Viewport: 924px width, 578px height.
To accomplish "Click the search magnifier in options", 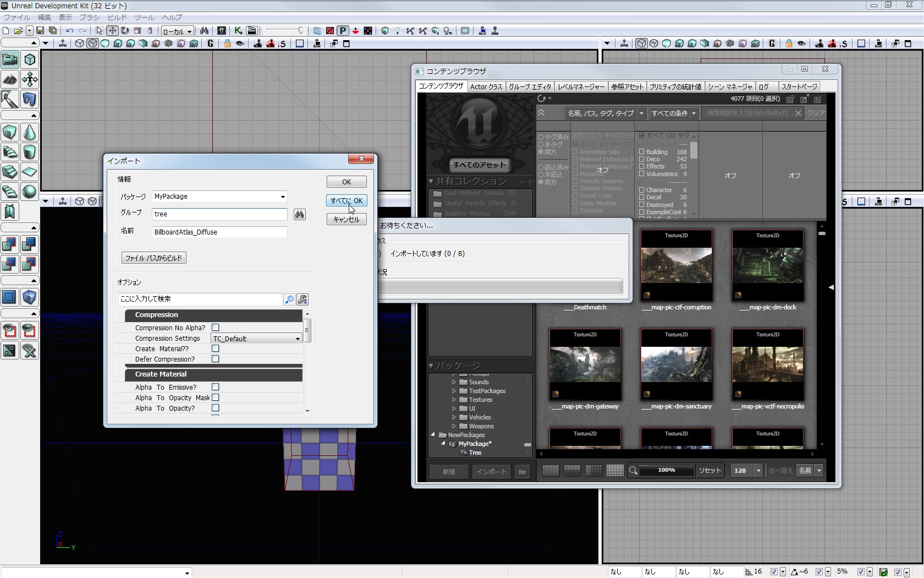I will (289, 299).
